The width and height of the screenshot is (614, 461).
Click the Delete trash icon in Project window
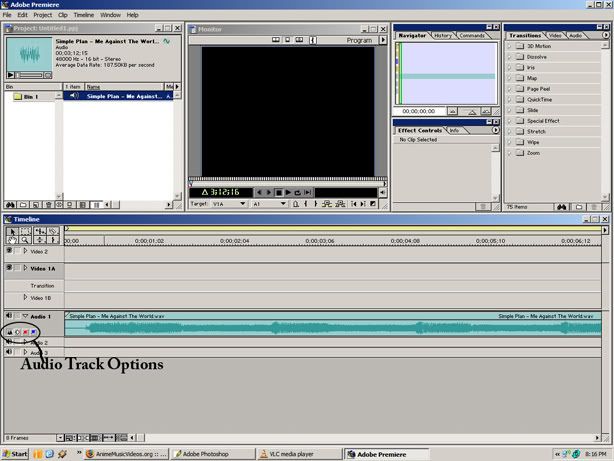pos(48,204)
